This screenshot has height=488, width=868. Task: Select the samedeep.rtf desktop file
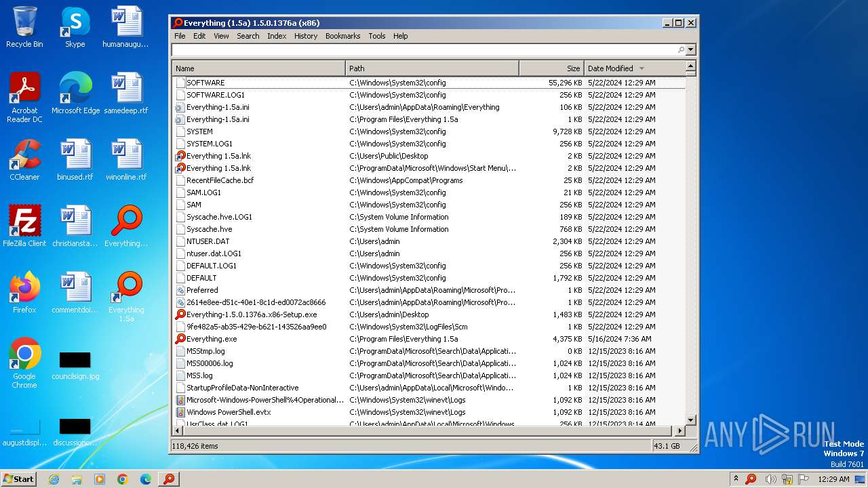coord(126,94)
